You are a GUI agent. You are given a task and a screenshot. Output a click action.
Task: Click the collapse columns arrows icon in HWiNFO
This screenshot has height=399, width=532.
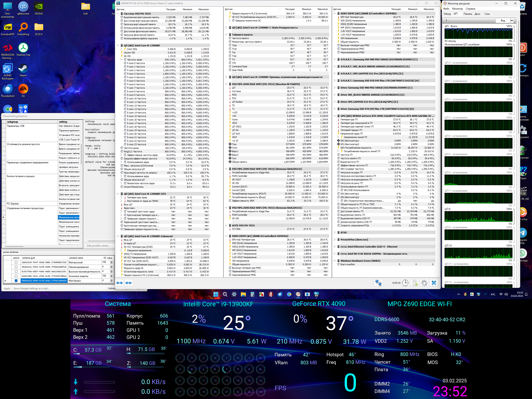(x=128, y=283)
